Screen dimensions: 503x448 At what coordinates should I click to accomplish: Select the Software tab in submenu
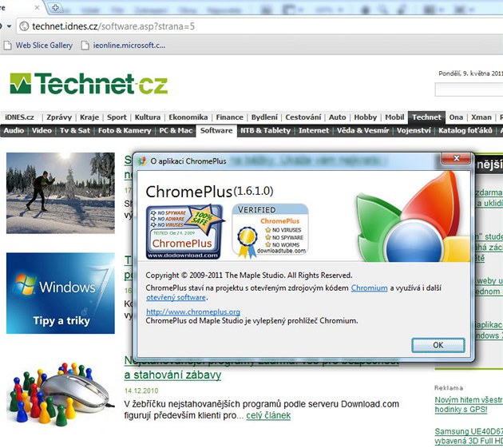pyautogui.click(x=216, y=130)
